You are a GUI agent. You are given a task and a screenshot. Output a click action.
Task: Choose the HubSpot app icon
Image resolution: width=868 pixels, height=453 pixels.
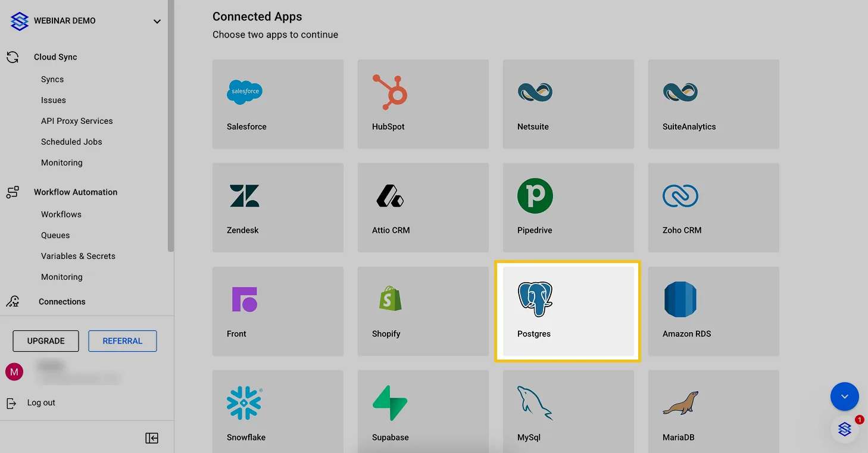pos(390,92)
